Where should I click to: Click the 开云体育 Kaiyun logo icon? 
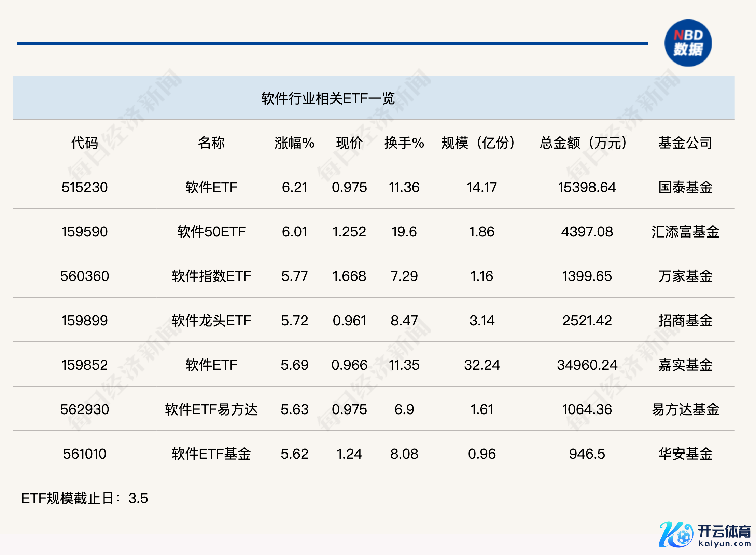[x=676, y=535]
